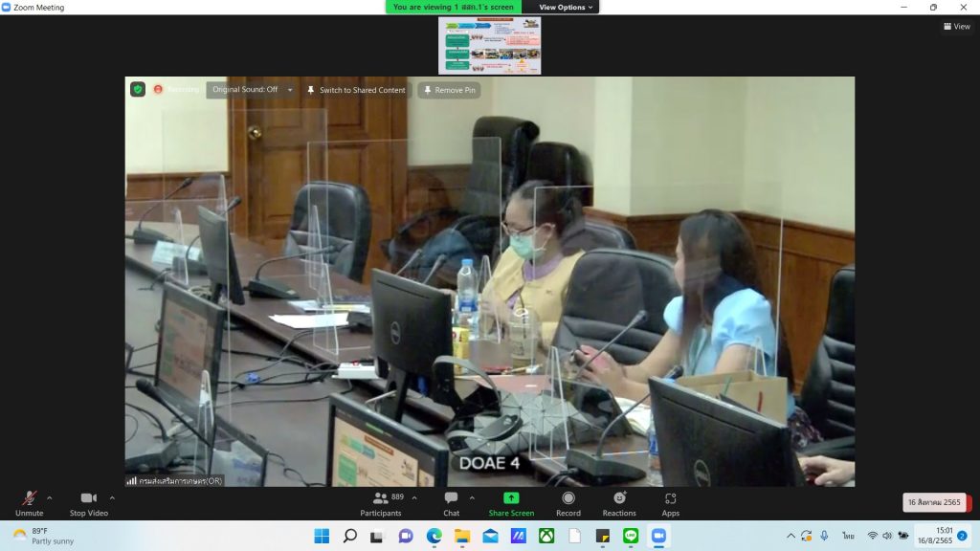Open the volume speaker tray icon

[x=887, y=536]
